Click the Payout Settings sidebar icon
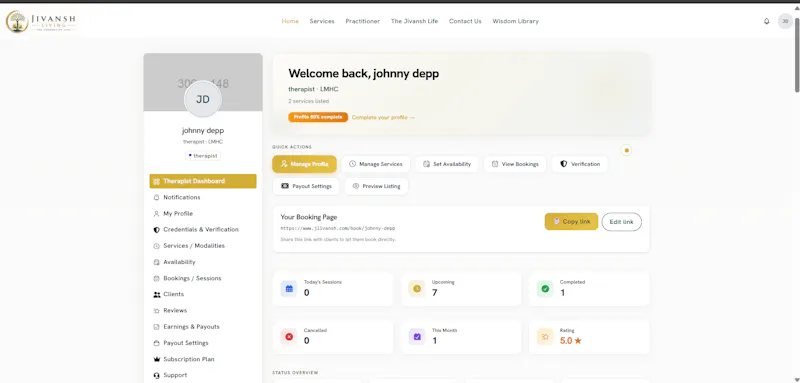The height and width of the screenshot is (383, 800). (x=157, y=343)
